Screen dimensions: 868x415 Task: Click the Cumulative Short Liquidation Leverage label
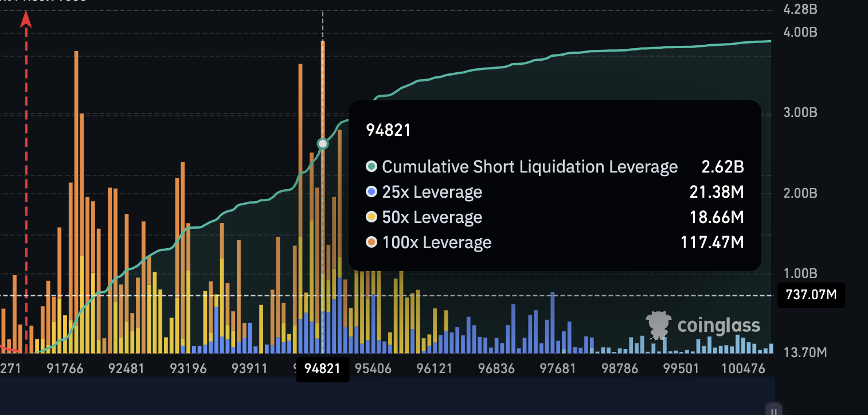pos(530,166)
